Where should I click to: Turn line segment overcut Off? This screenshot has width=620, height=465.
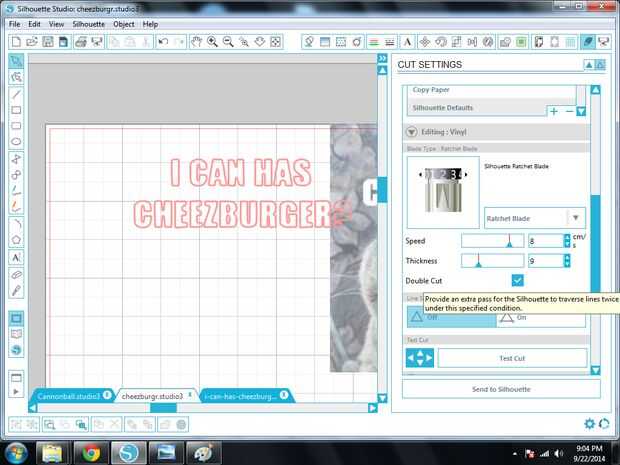452,317
